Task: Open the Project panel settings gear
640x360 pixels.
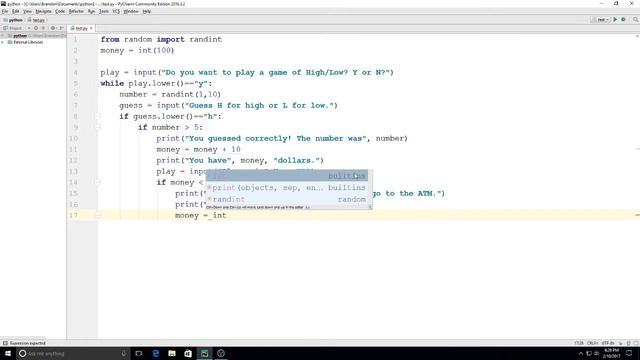Action: point(53,28)
